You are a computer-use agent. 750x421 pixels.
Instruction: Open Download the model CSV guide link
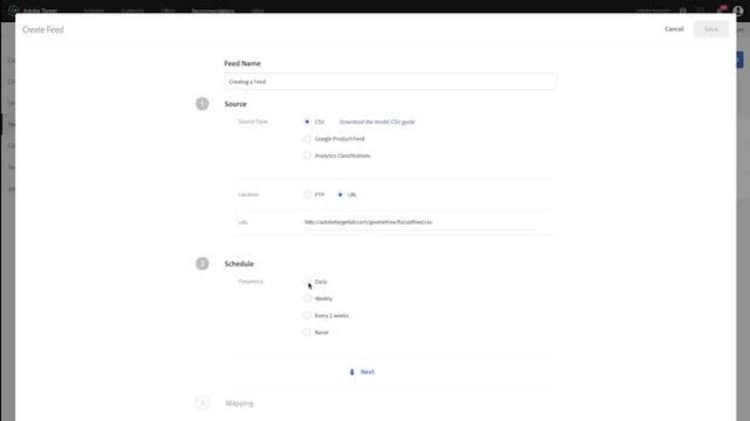(377, 122)
